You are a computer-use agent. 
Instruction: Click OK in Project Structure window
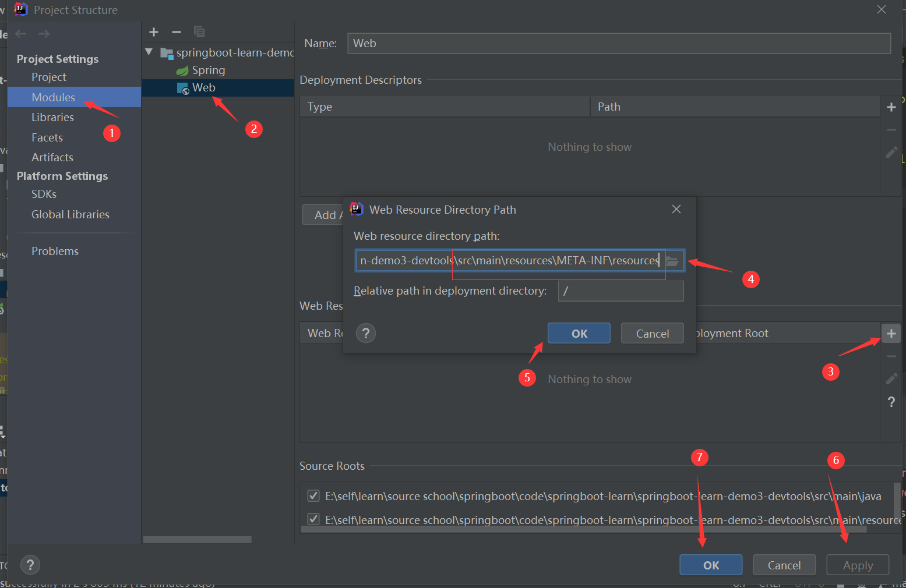(711, 565)
